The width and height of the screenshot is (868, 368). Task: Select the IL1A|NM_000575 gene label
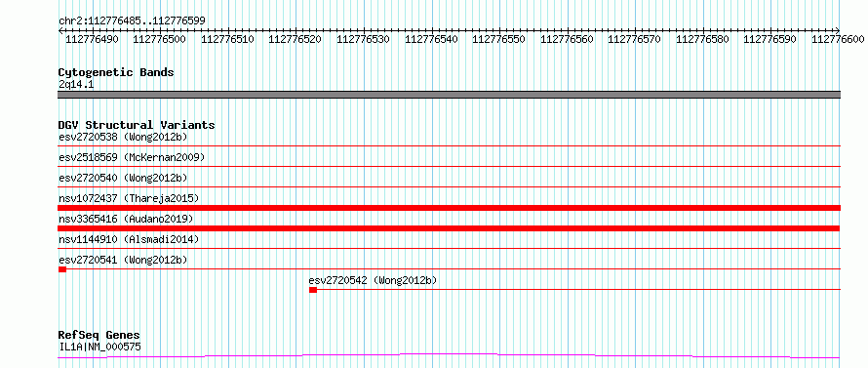click(x=99, y=347)
